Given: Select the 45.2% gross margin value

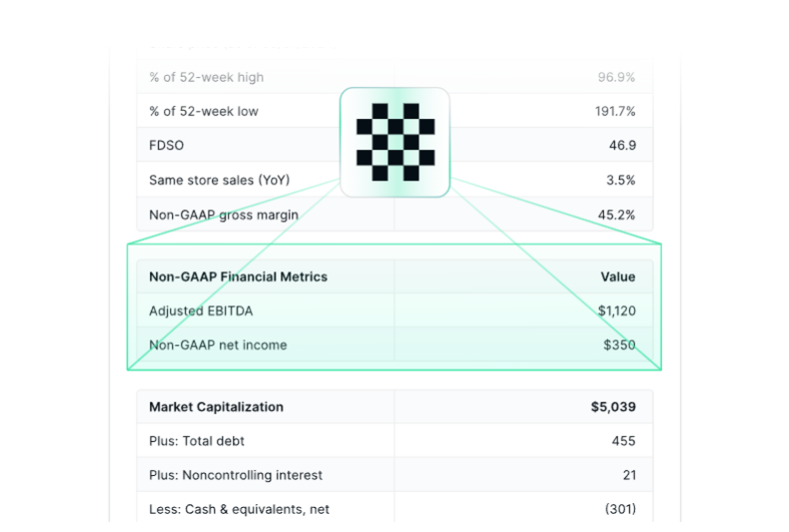Looking at the screenshot, I should click(616, 215).
